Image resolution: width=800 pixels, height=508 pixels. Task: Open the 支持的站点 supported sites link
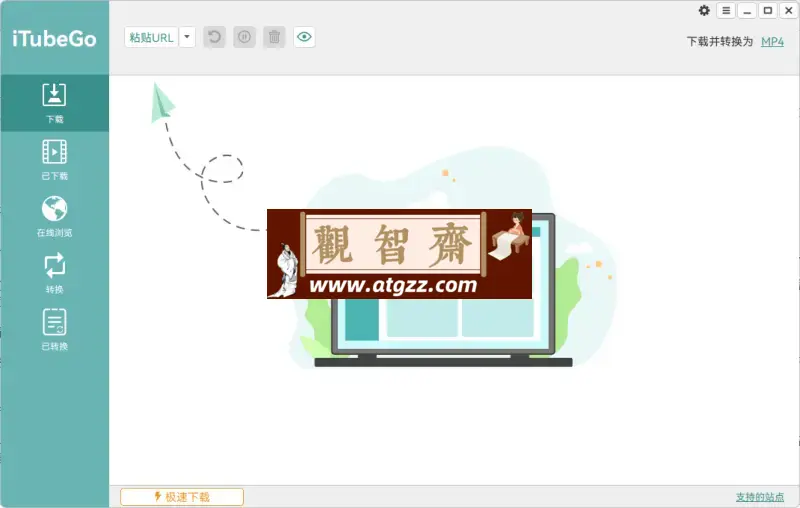(760, 497)
